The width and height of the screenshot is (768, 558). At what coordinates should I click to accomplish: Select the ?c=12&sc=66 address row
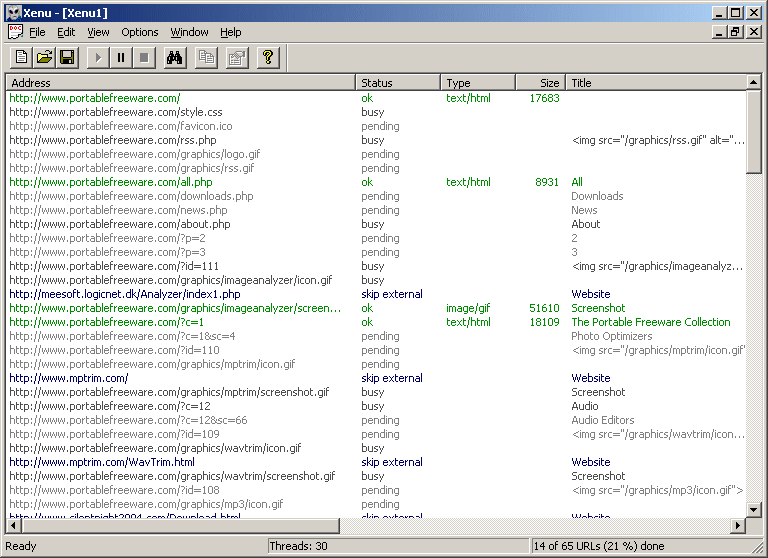pos(376,420)
